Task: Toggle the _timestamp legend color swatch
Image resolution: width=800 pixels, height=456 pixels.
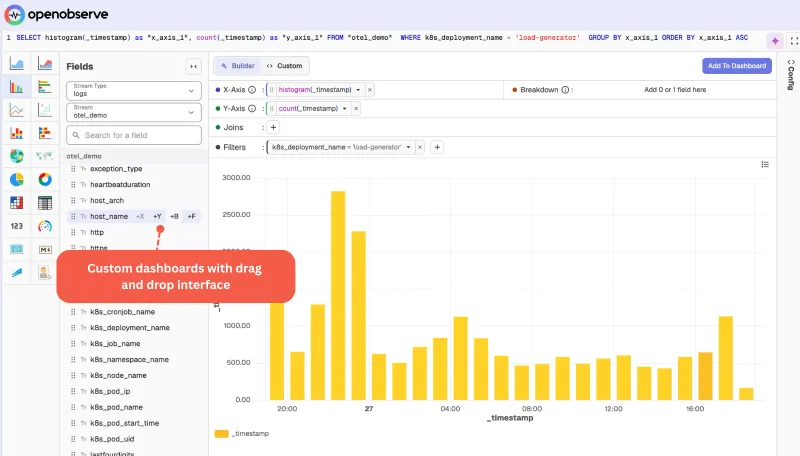Action: (221, 434)
